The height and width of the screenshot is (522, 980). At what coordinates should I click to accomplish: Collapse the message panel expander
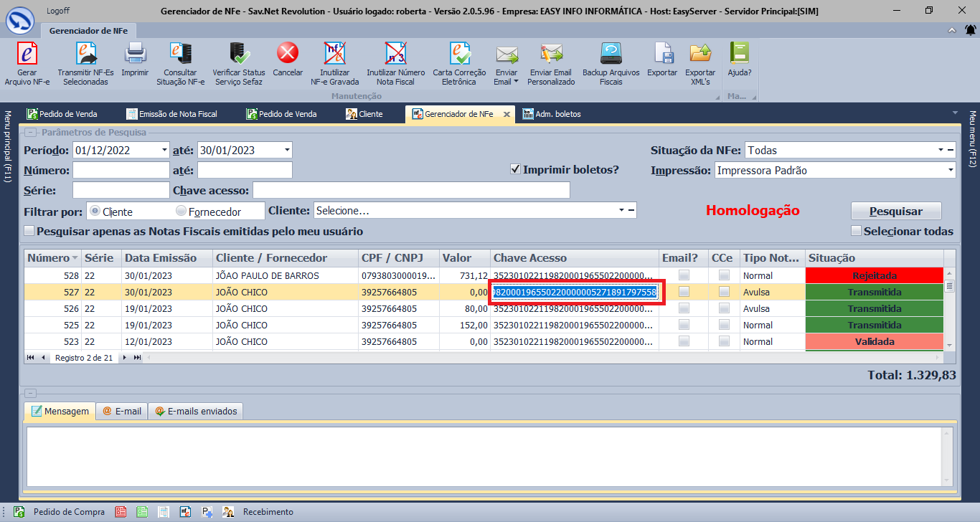[x=30, y=393]
